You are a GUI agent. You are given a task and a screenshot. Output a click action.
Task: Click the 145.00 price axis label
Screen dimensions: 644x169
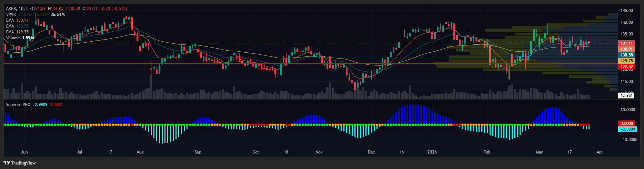point(627,11)
